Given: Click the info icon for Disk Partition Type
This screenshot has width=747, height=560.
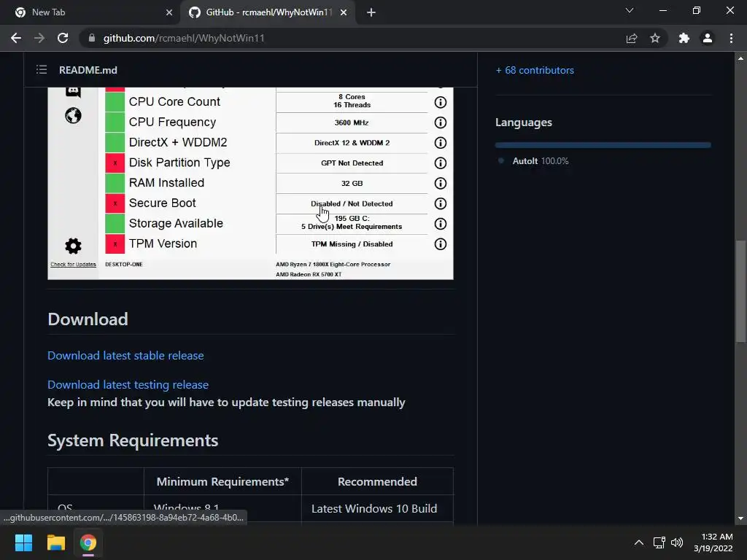Looking at the screenshot, I should coord(440,163).
